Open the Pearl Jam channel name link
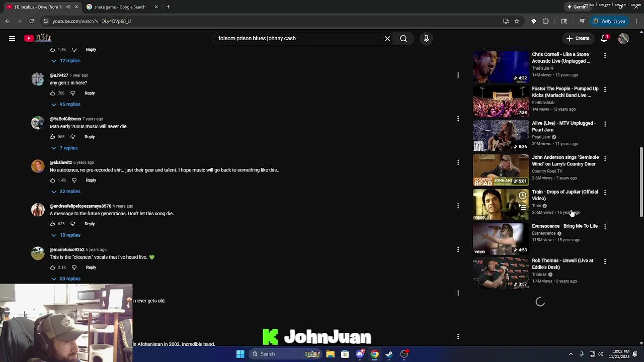This screenshot has width=644, height=362. [541, 137]
